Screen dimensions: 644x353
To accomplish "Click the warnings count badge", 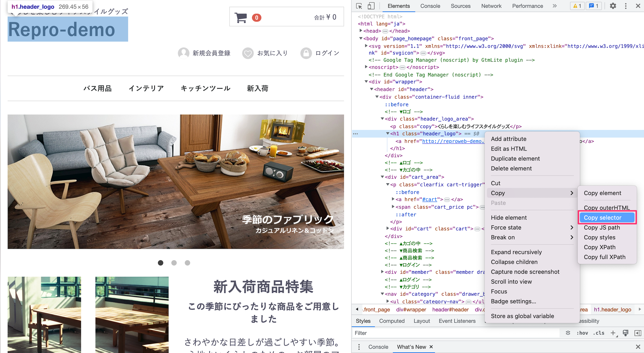I will click(x=577, y=6).
